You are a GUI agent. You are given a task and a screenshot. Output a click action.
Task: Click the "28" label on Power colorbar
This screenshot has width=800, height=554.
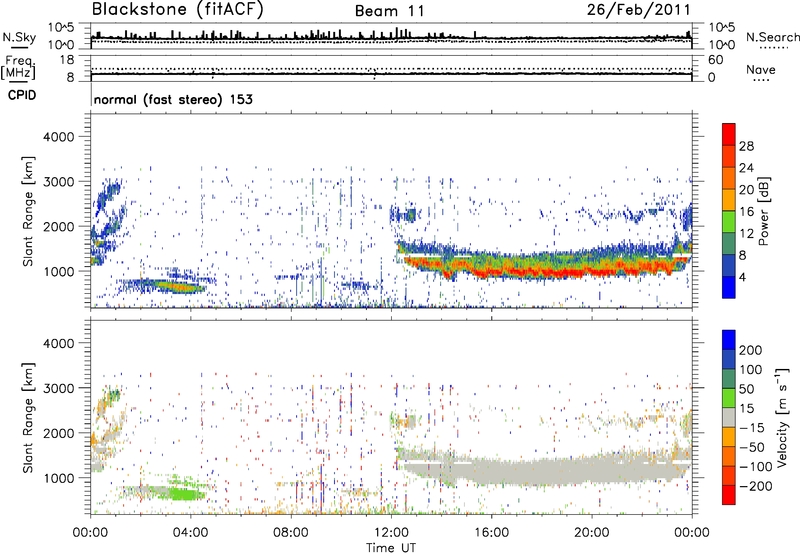point(746,146)
